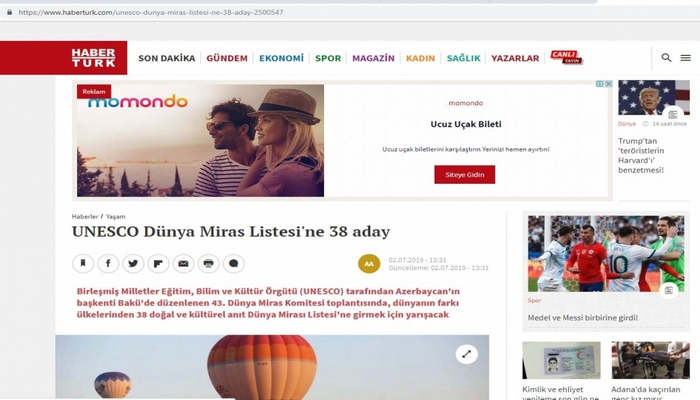Open Canlı Yayın live broadcast link
The height and width of the screenshot is (400, 700).
tap(567, 58)
